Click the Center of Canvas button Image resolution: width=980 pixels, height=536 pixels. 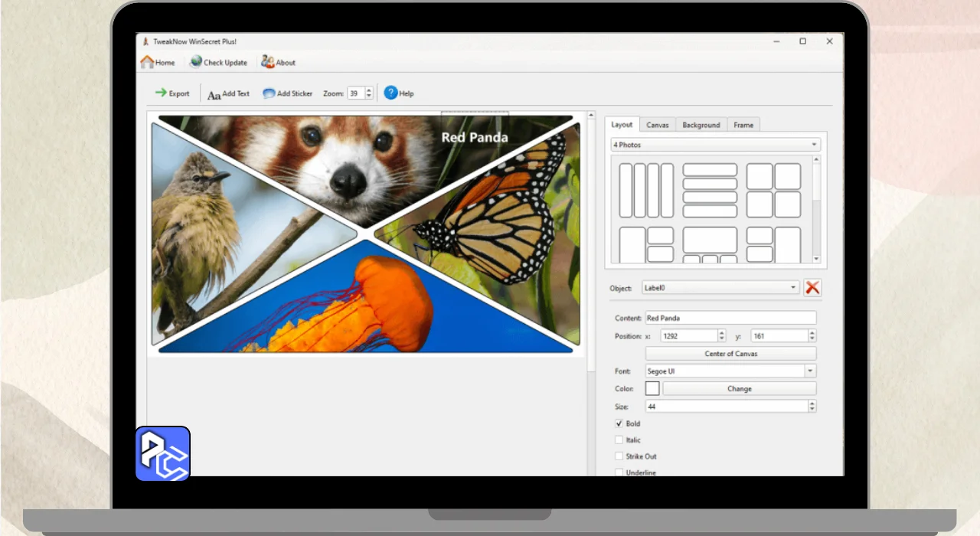[x=730, y=354]
